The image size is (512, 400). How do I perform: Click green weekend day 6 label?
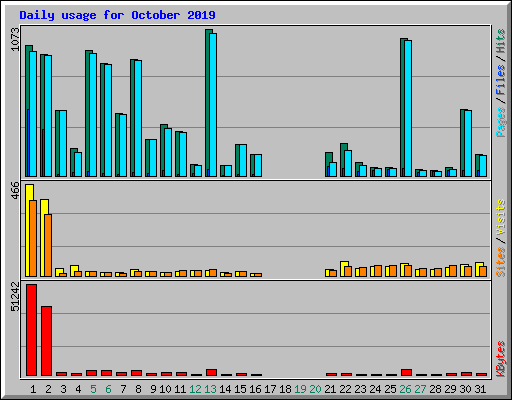click(x=108, y=389)
